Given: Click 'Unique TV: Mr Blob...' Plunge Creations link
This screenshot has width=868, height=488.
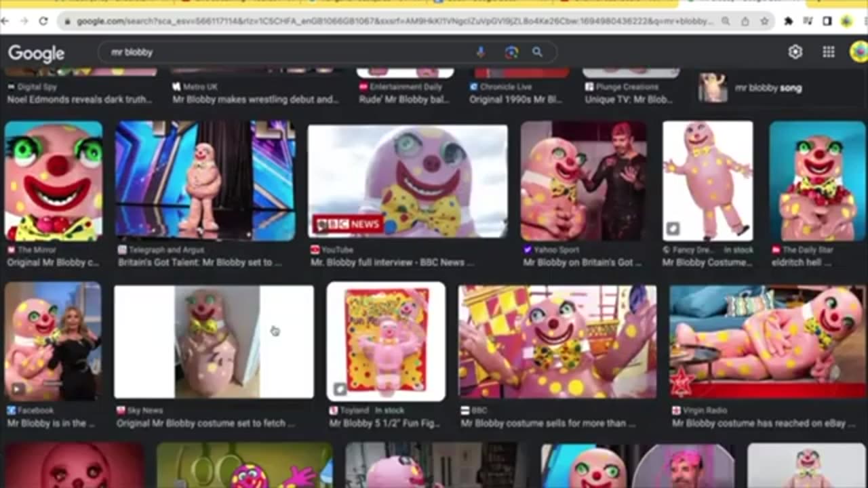Looking at the screenshot, I should (629, 100).
